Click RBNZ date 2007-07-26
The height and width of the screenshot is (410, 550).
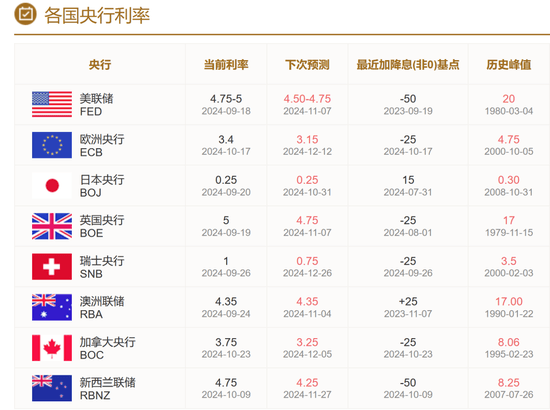pos(509,395)
